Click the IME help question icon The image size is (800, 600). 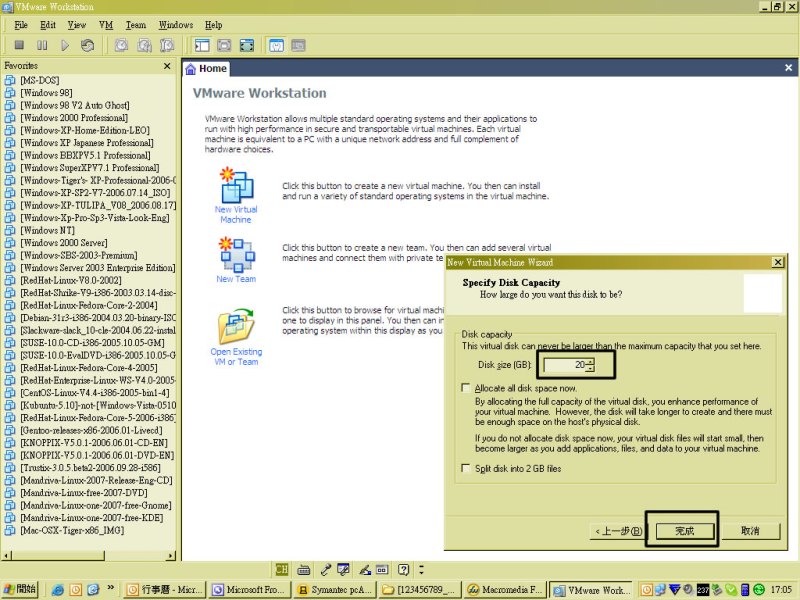(404, 569)
